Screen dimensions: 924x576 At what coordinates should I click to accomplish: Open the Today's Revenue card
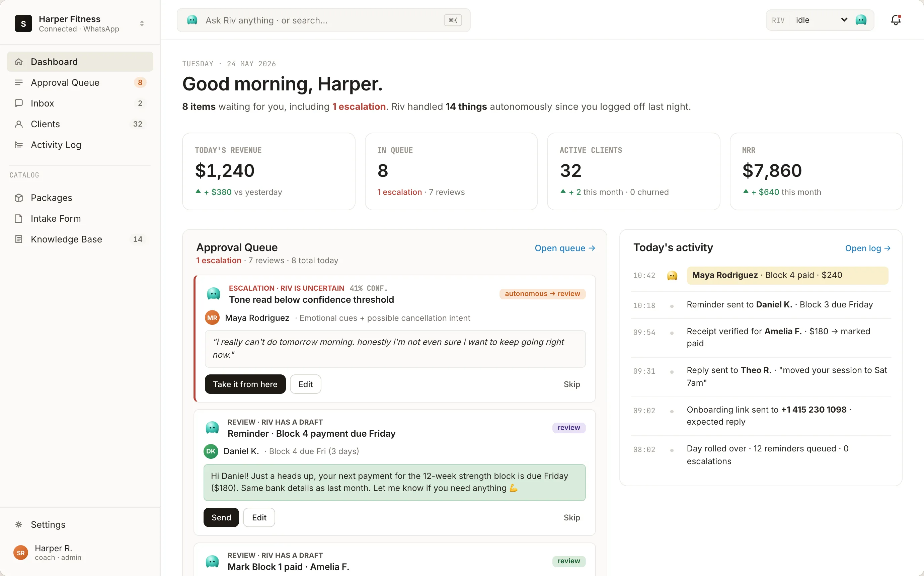(x=269, y=171)
